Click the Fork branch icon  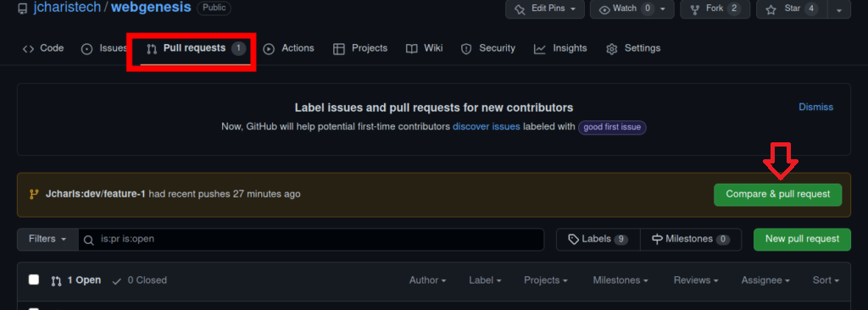pos(695,9)
